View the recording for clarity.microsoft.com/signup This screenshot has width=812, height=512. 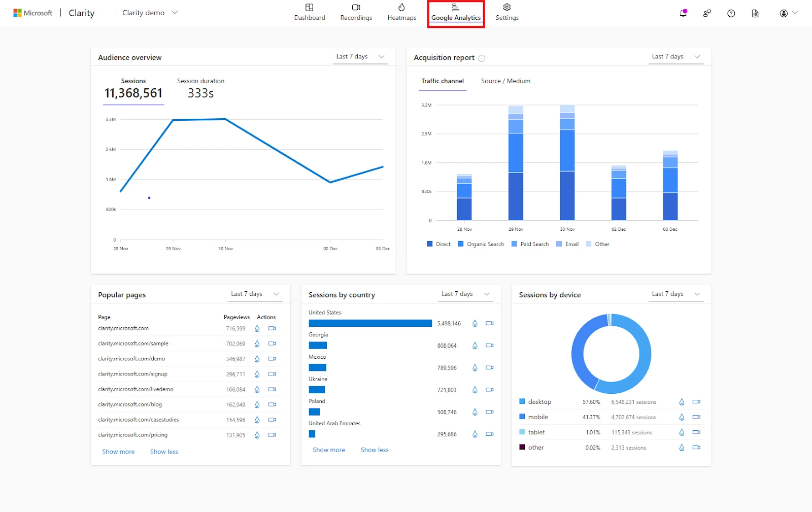(x=272, y=374)
